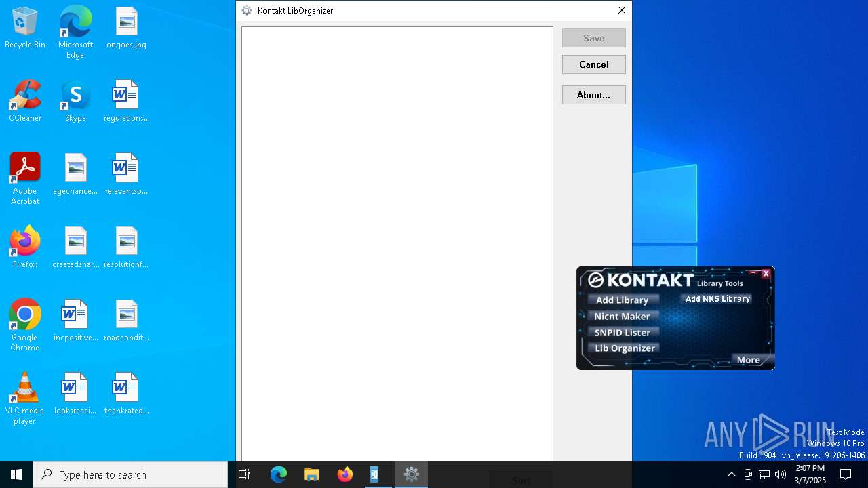Launch Firefox from the taskbar
This screenshot has width=868, height=488.
pyautogui.click(x=345, y=474)
